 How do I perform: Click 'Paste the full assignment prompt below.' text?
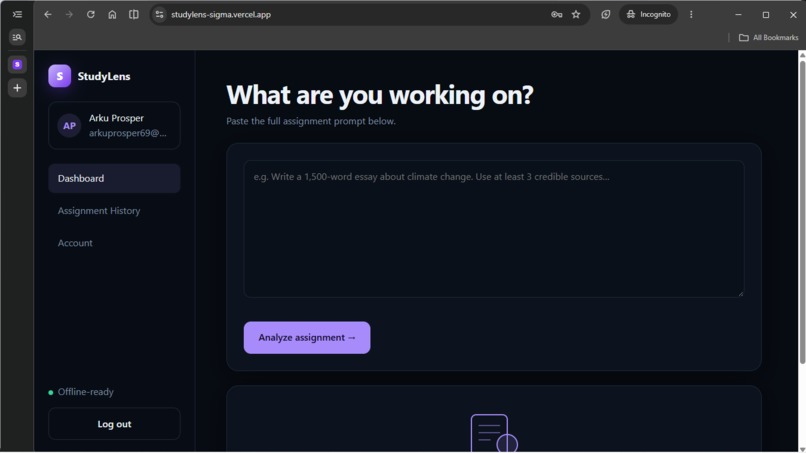(311, 121)
